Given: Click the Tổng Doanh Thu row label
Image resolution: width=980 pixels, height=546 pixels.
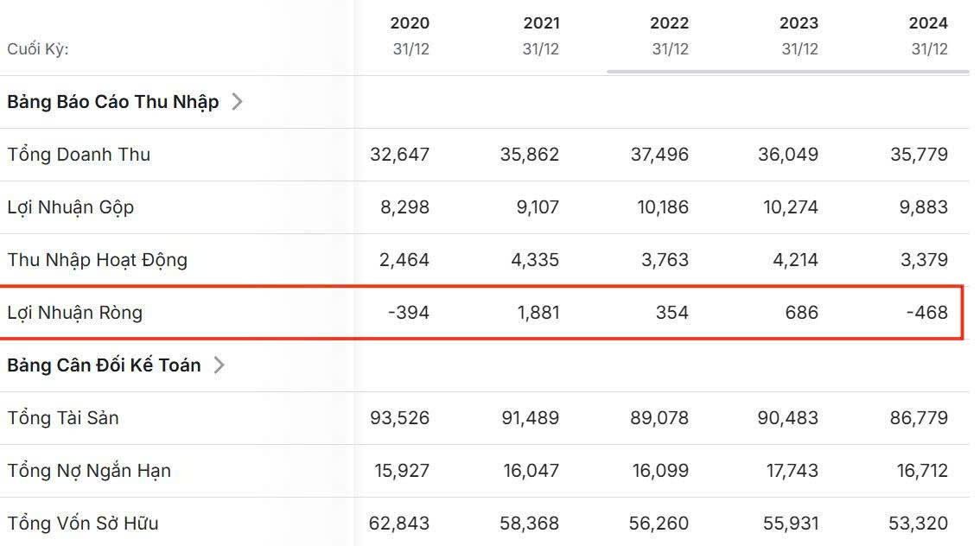Looking at the screenshot, I should tap(79, 155).
